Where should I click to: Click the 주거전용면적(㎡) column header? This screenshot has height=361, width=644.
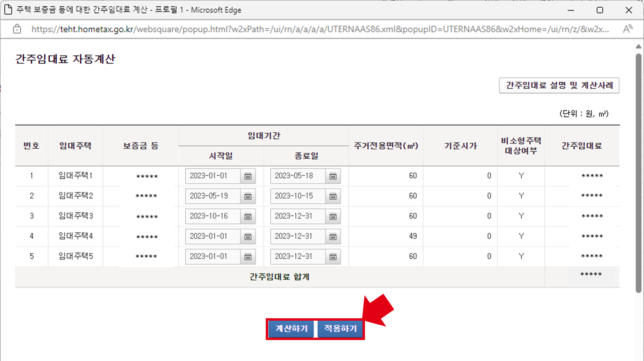point(386,146)
